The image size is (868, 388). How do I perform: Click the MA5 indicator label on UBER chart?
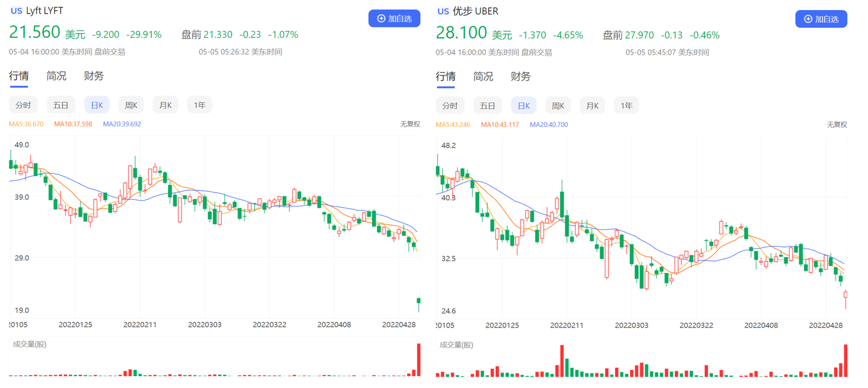pos(453,125)
